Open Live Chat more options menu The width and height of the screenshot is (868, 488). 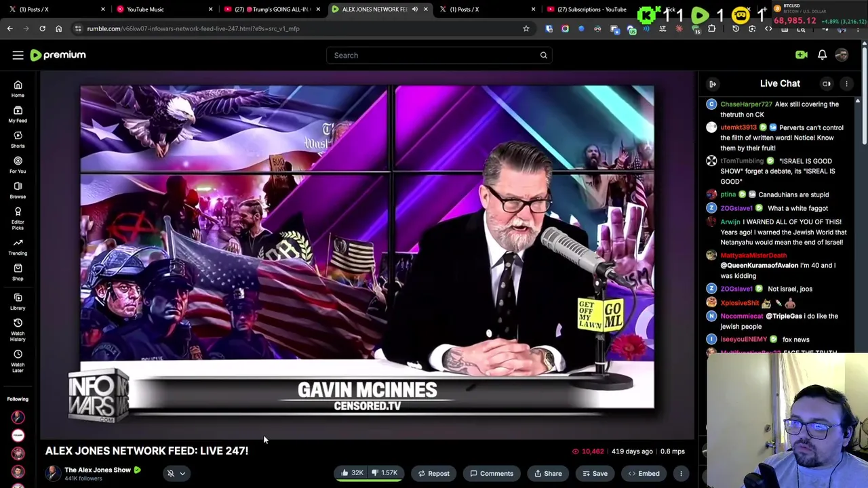click(846, 83)
